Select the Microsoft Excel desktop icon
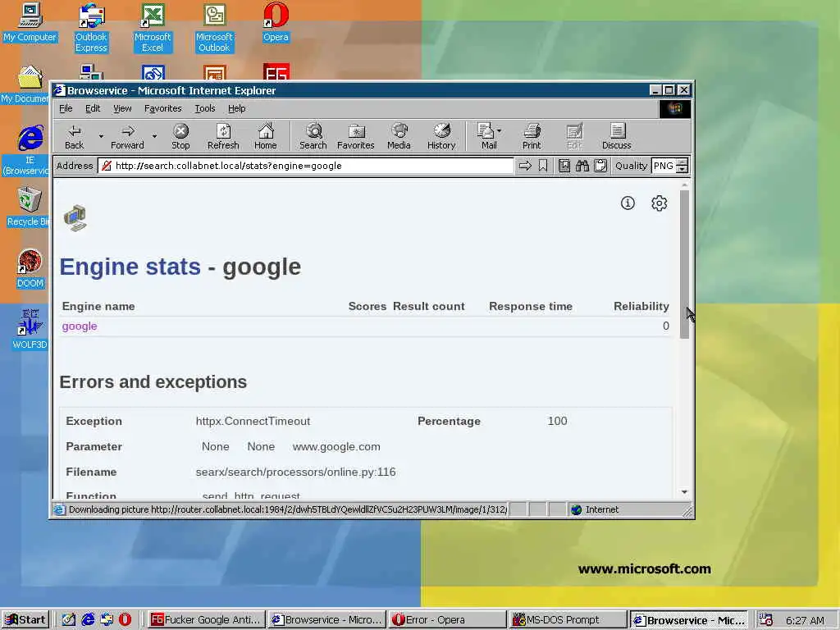Screen dimensions: 840x630 (153, 28)
